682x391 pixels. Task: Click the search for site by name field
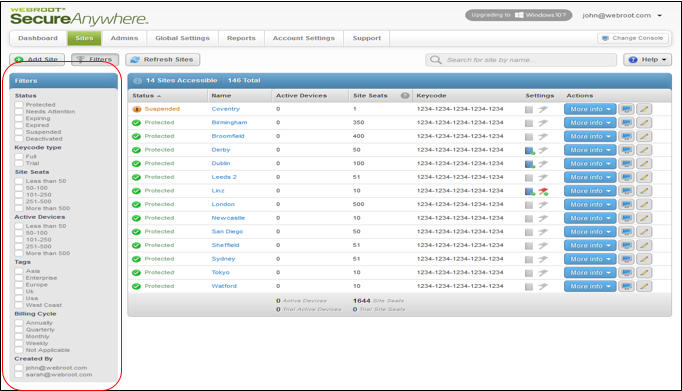521,60
